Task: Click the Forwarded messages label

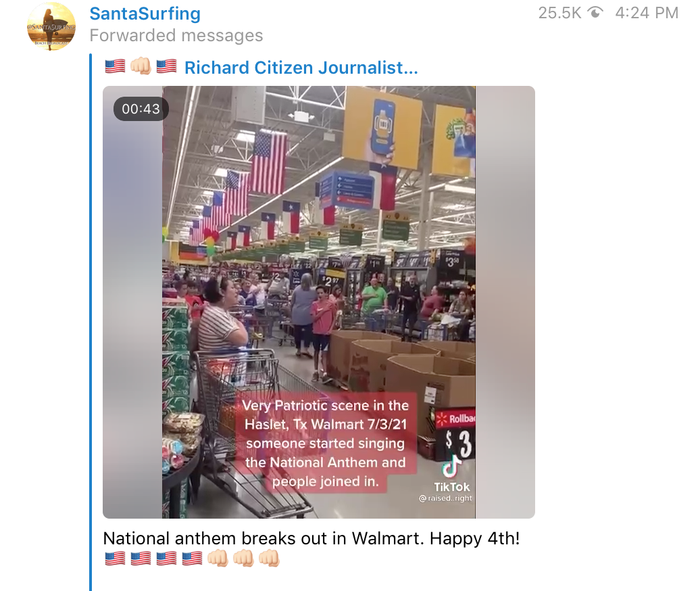Action: coord(176,35)
